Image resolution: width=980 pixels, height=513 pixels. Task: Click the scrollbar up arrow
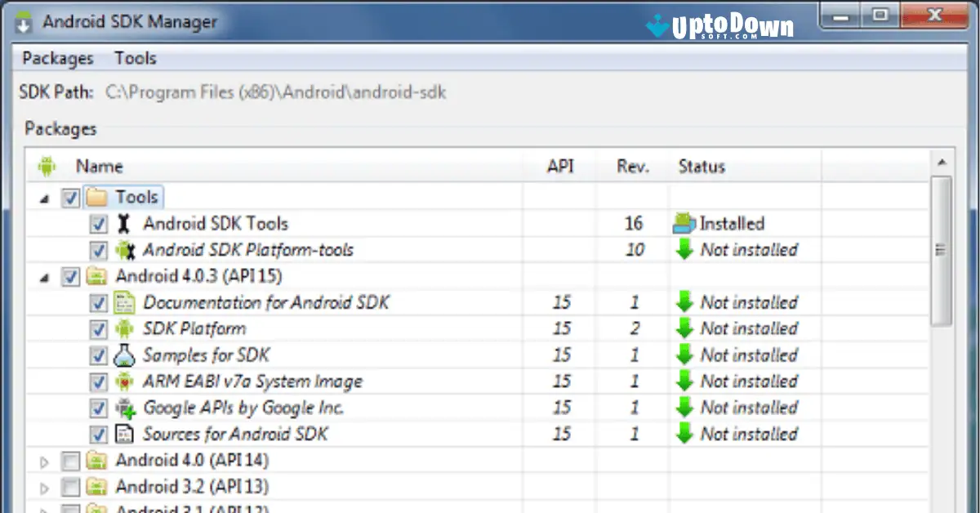pyautogui.click(x=941, y=162)
